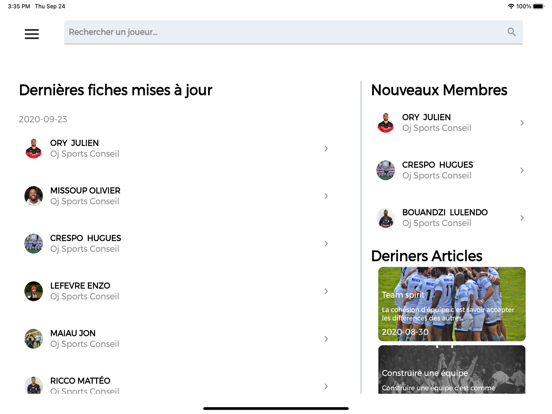Select ORY JULIEN name under Nouveaux Membres

point(426,117)
